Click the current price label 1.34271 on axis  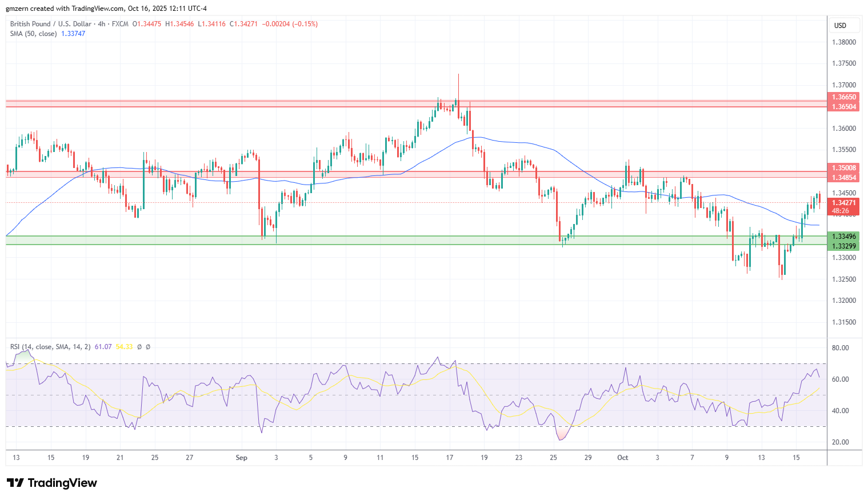pos(843,203)
